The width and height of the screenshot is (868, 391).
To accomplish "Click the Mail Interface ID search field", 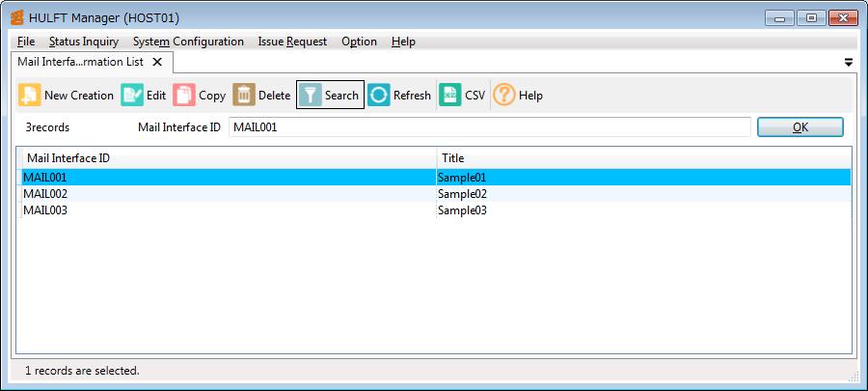I will coord(489,127).
